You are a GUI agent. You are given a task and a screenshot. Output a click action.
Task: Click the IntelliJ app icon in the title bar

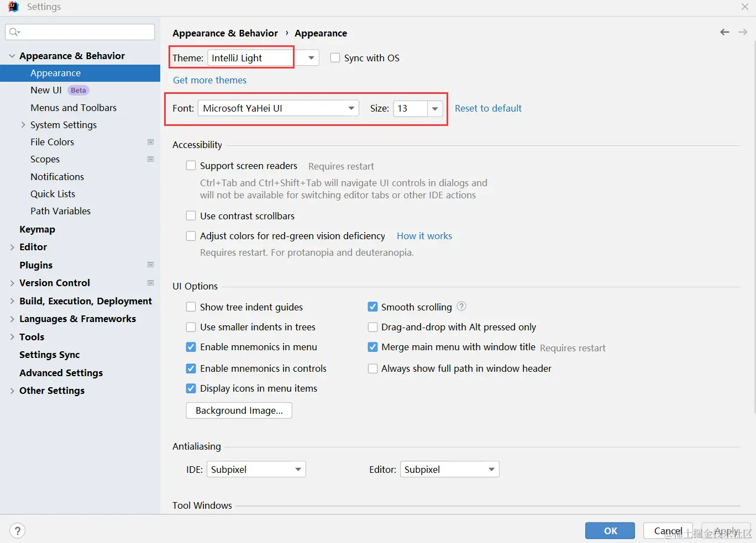[13, 7]
